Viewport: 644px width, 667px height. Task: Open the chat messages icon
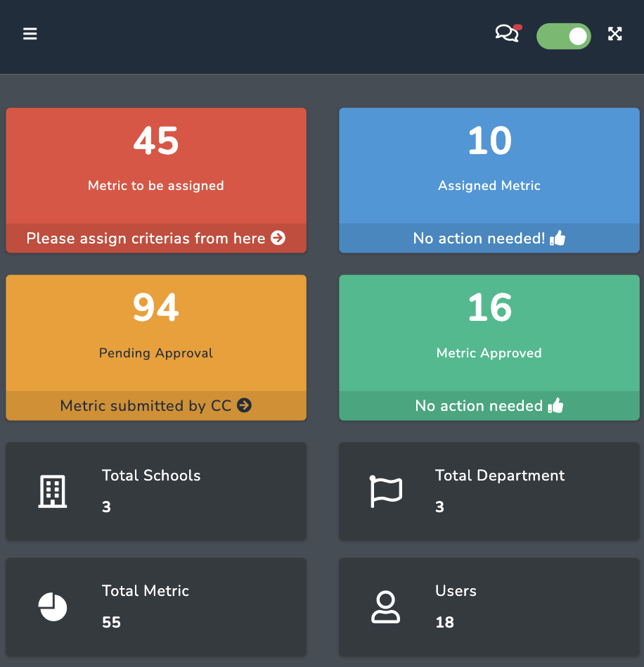coord(507,34)
